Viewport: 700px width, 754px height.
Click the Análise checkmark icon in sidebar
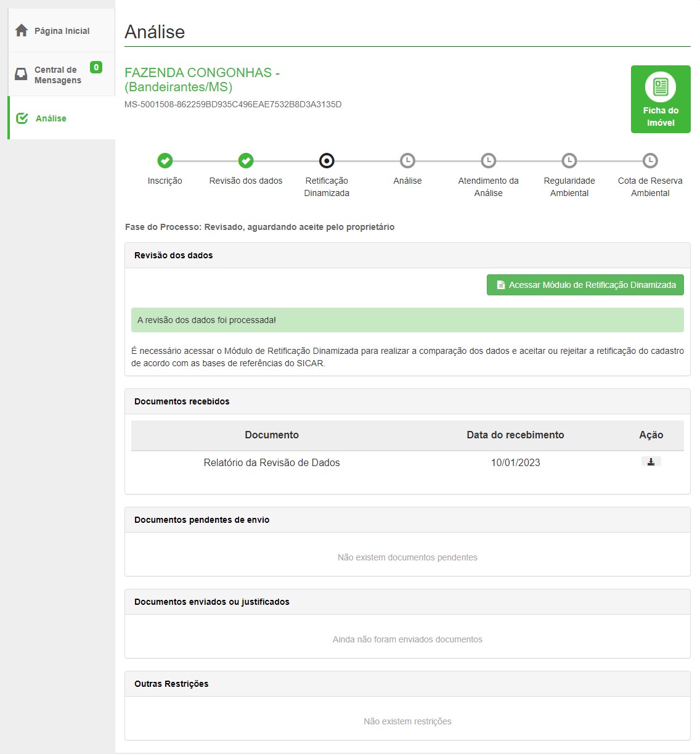pos(22,118)
